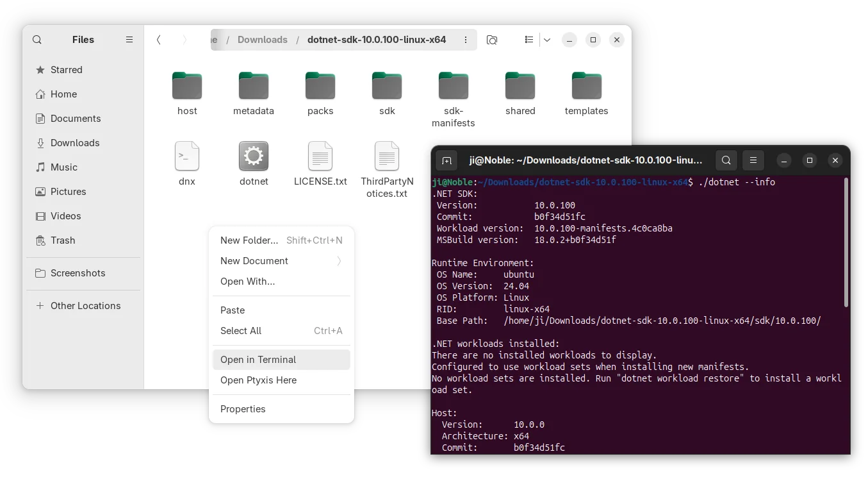Open the path bar three-dot menu
Screen dimensions: 868x479
[466, 40]
